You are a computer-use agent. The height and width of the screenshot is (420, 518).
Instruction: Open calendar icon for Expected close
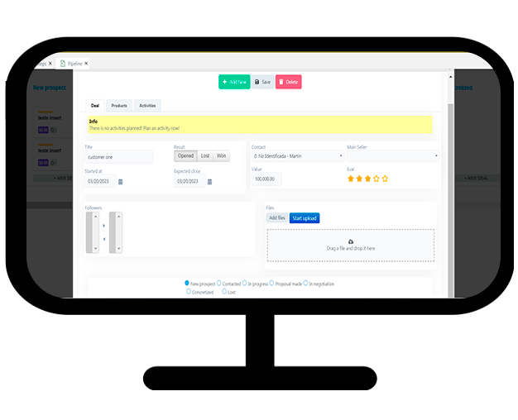click(x=209, y=181)
